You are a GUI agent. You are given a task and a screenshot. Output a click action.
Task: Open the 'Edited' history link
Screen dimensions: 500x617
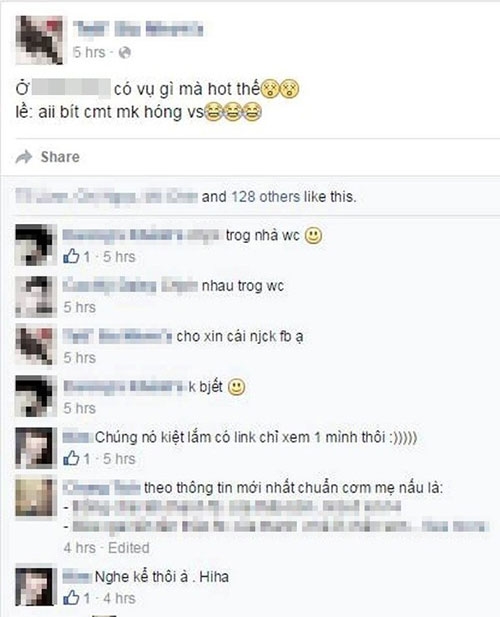pyautogui.click(x=129, y=547)
